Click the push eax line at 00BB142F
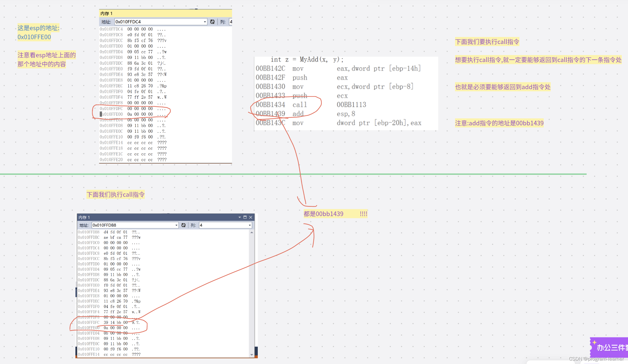 (x=302, y=78)
